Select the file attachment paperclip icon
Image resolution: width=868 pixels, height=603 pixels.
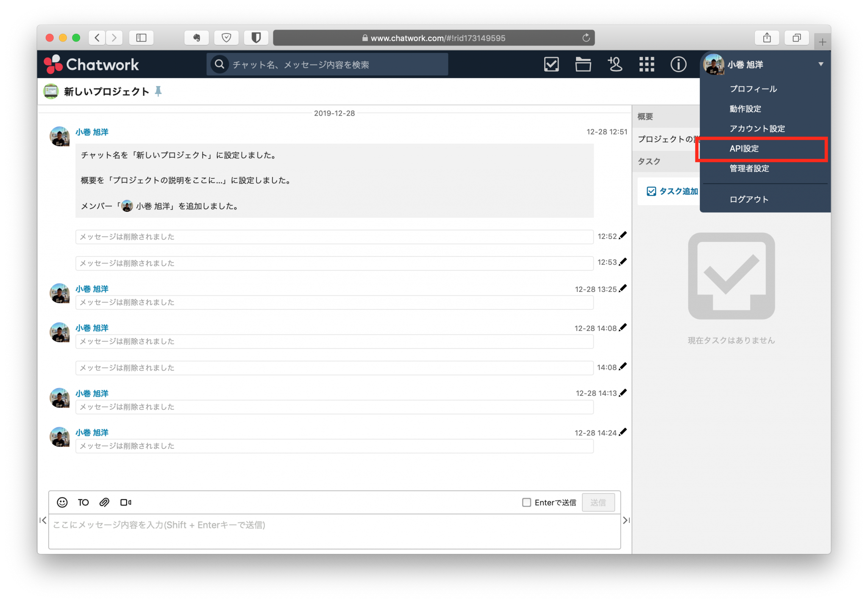pos(104,502)
